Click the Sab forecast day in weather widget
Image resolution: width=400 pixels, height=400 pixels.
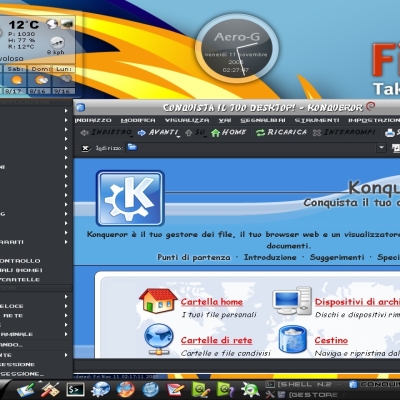pos(16,79)
